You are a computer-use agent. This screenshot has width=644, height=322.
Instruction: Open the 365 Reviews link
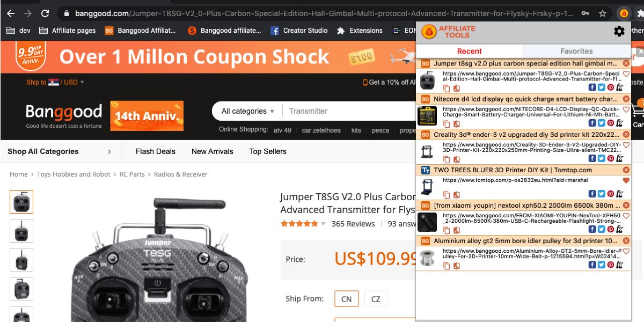click(x=353, y=224)
